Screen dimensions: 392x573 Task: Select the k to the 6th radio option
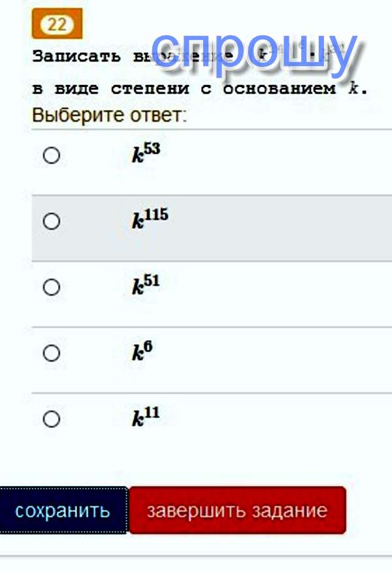[52, 353]
